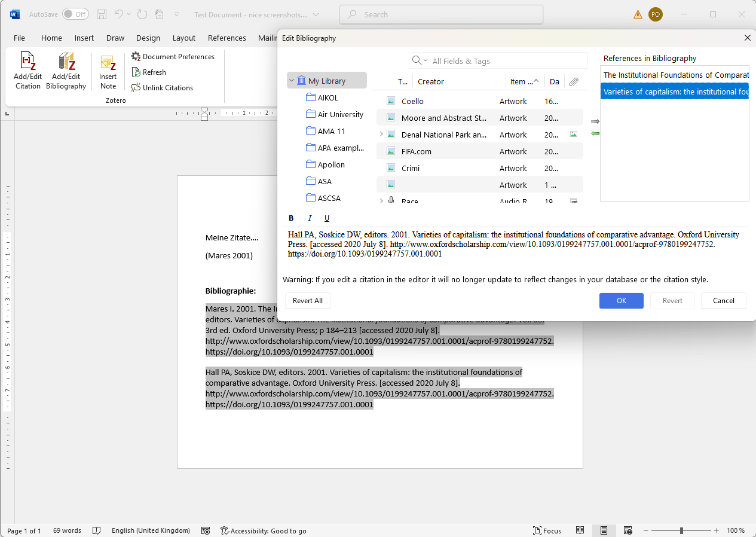Open Zotero Document Preferences
756x537 pixels.
tap(173, 57)
